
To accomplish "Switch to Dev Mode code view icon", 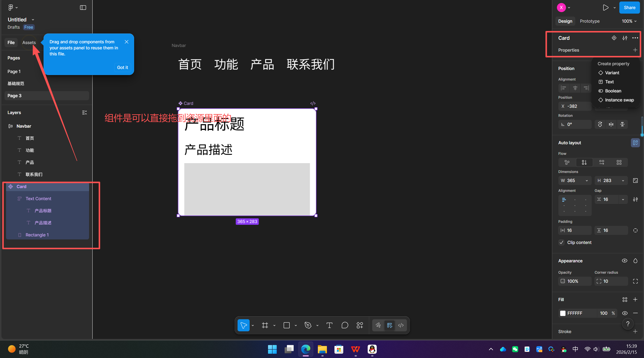I will 401,325.
